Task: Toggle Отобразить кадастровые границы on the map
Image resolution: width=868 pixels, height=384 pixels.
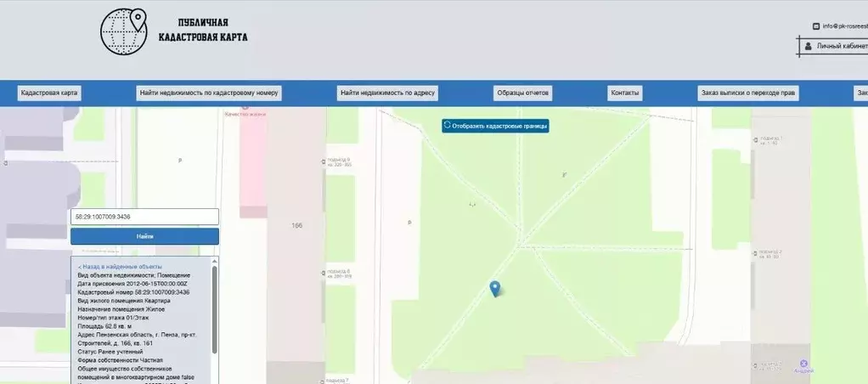Action: (495, 126)
